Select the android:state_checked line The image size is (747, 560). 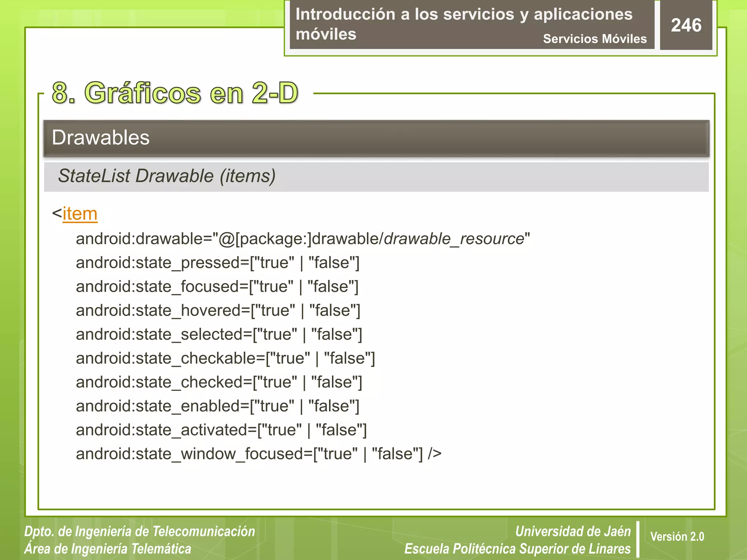click(219, 382)
